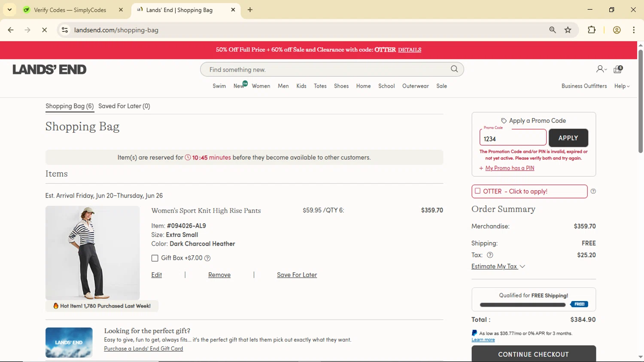Open the shopping bag icon in header
This screenshot has width=644, height=362.
point(618,69)
